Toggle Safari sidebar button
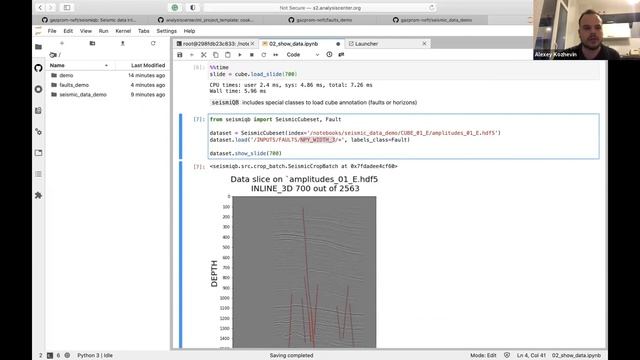 pos(67,8)
